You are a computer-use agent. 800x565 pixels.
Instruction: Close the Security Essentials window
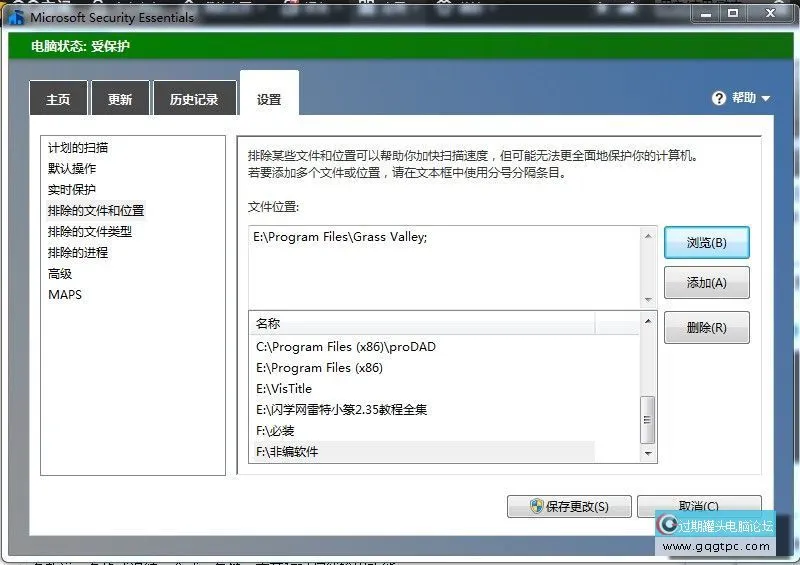pos(770,14)
